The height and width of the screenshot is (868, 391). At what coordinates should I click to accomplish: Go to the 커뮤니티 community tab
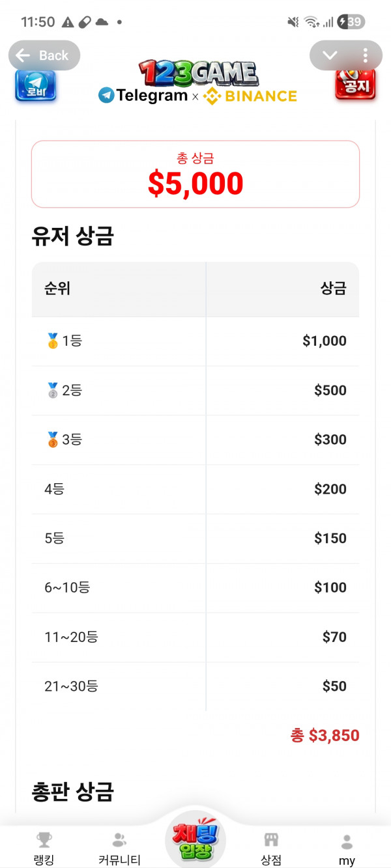coord(119,848)
